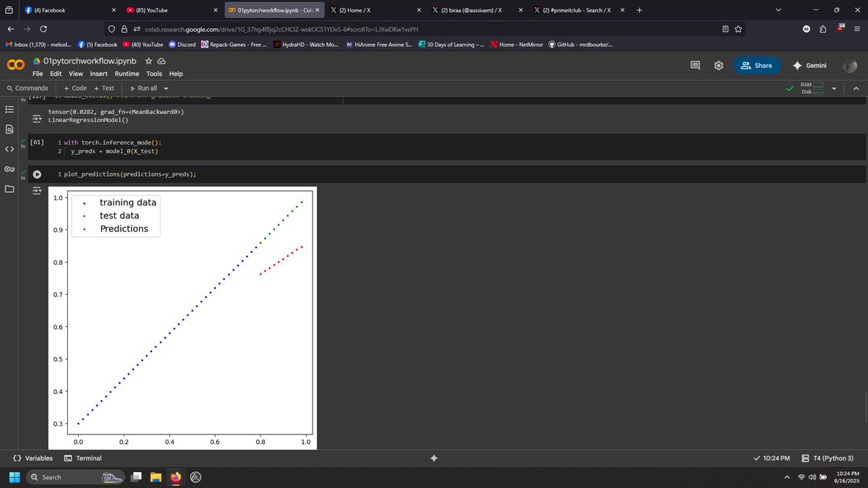The image size is (868, 488).
Task: Click the Colab logo
Action: (x=14, y=66)
